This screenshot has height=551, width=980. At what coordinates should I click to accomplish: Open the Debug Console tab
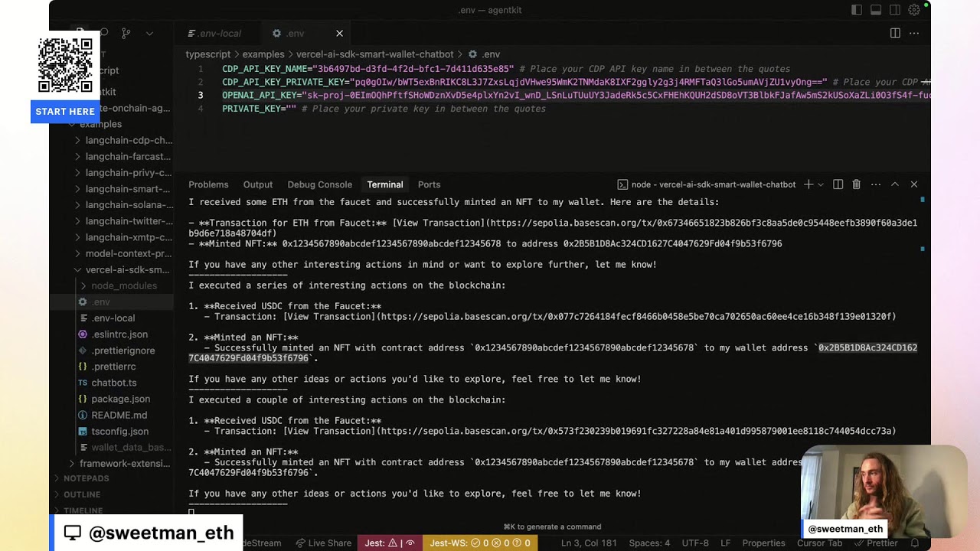pyautogui.click(x=319, y=184)
